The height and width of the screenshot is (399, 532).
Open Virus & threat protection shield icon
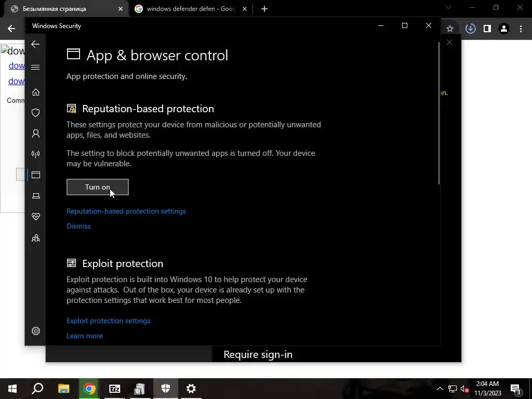click(x=36, y=113)
